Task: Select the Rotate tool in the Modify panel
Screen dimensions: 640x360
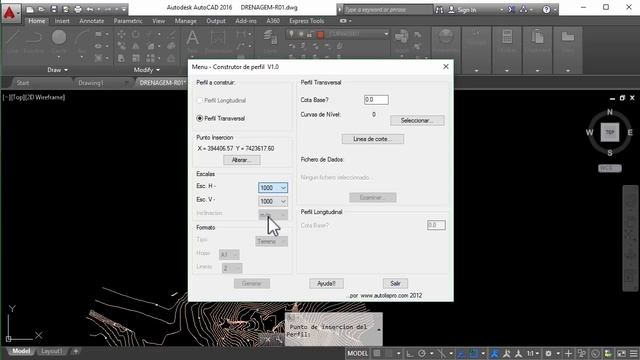Action: tap(136, 35)
